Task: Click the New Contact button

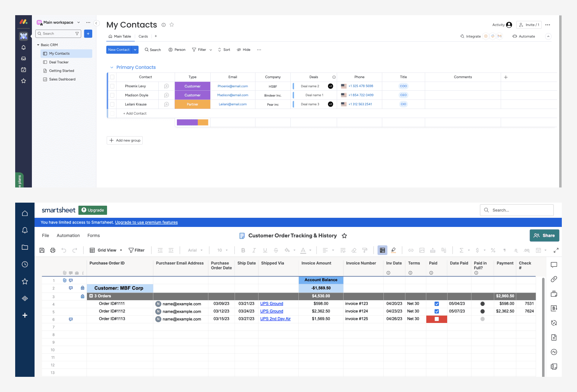Action: point(119,50)
